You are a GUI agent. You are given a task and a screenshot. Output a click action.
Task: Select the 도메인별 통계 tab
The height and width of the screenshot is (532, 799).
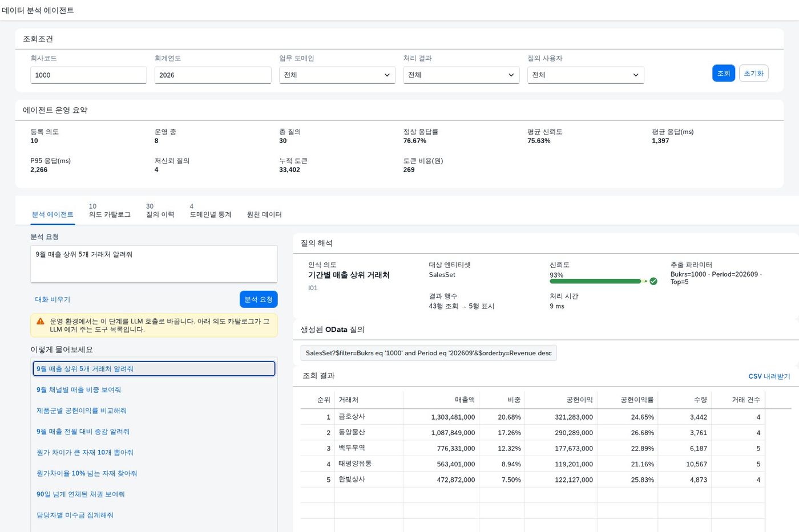coord(211,210)
